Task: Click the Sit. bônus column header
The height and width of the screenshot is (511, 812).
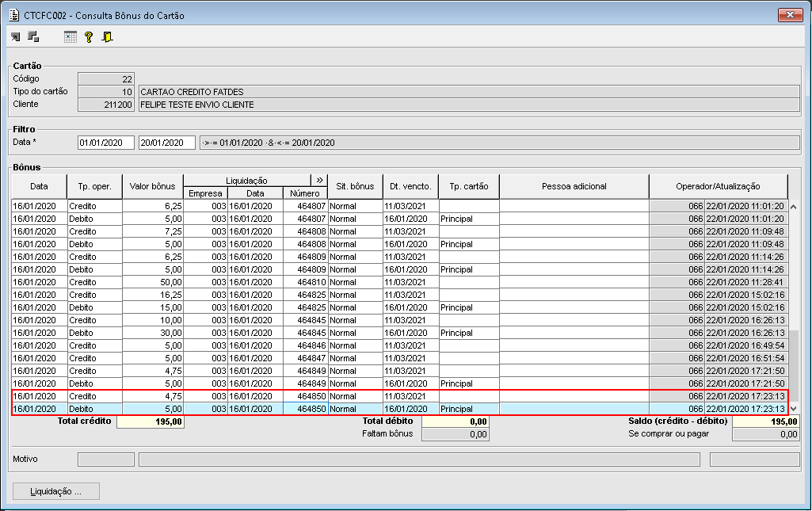Action: point(355,186)
